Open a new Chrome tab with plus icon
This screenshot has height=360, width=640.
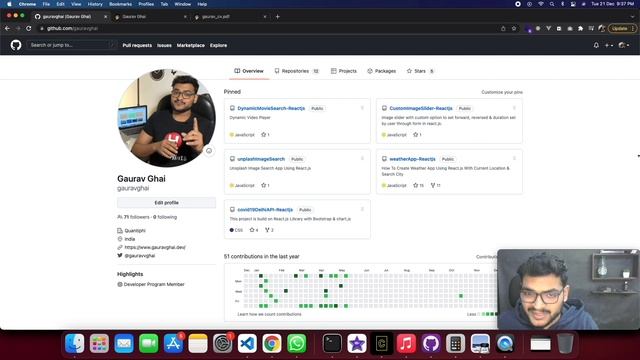pos(278,17)
